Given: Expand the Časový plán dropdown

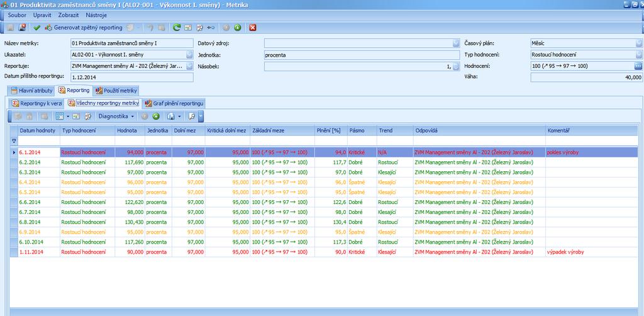Looking at the screenshot, I should [639, 43].
